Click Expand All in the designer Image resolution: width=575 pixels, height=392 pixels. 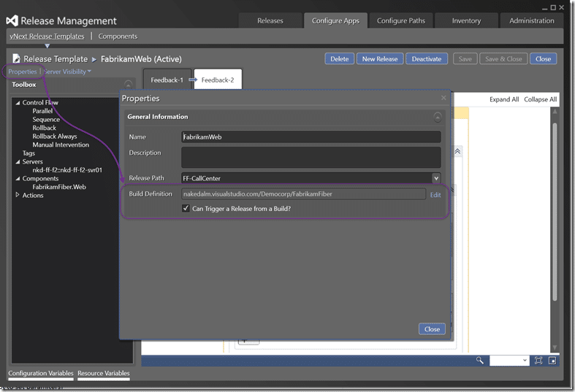(x=504, y=99)
